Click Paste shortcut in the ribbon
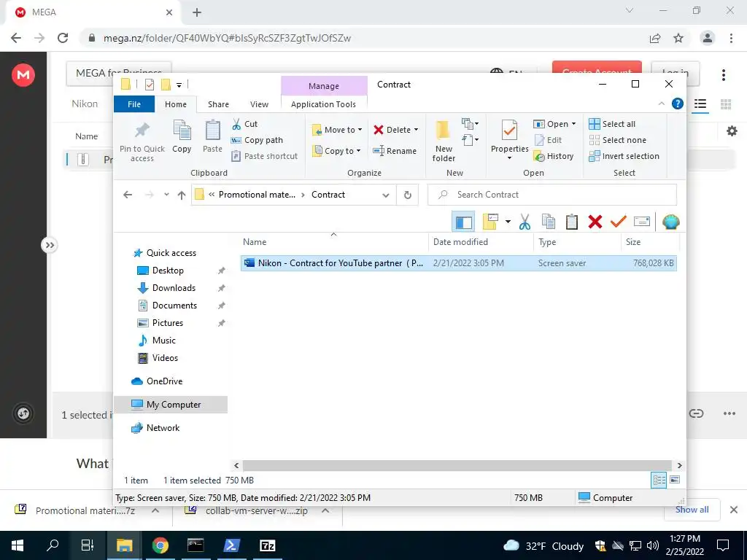 tap(264, 156)
